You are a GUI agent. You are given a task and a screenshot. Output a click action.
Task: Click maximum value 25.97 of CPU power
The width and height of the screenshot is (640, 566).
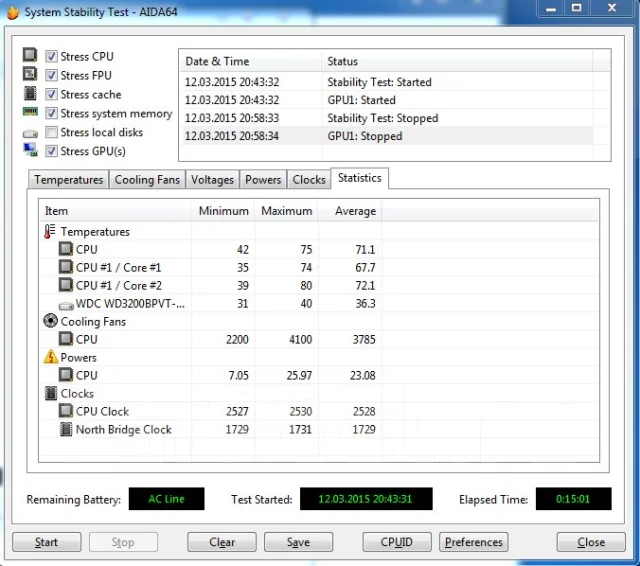299,375
